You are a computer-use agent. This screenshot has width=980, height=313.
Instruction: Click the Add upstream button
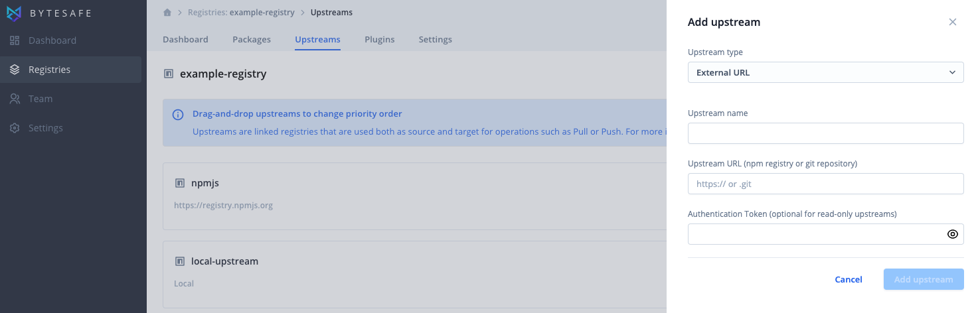click(924, 279)
